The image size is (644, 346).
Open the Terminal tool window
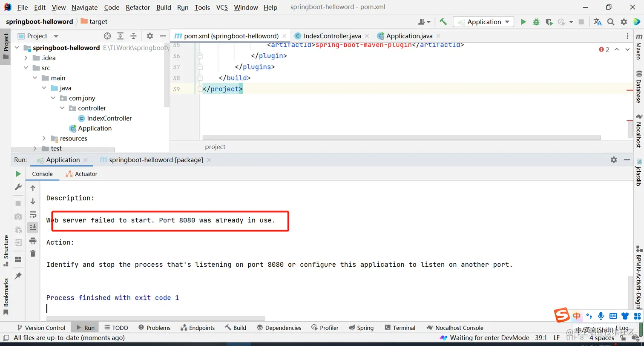click(400, 328)
